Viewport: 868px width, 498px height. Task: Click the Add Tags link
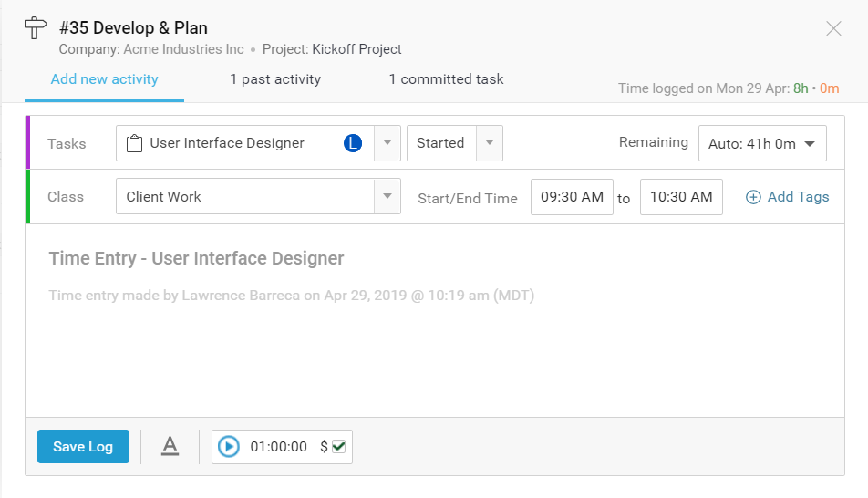click(x=798, y=197)
